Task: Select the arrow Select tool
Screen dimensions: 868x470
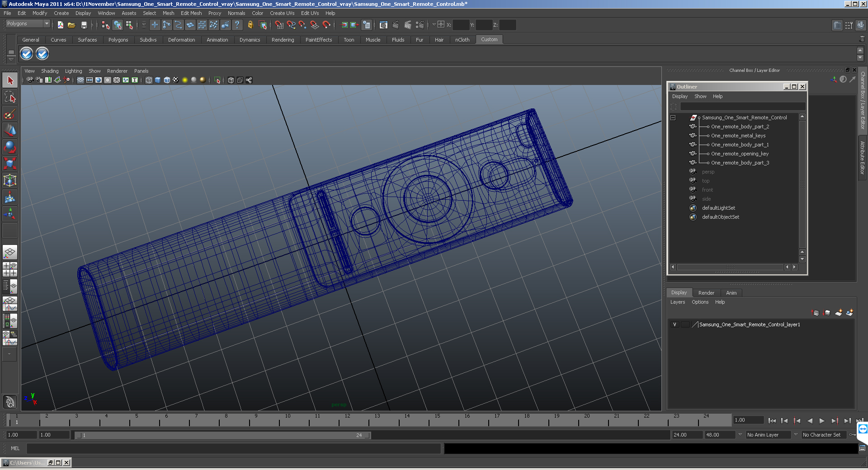Action: (x=10, y=80)
